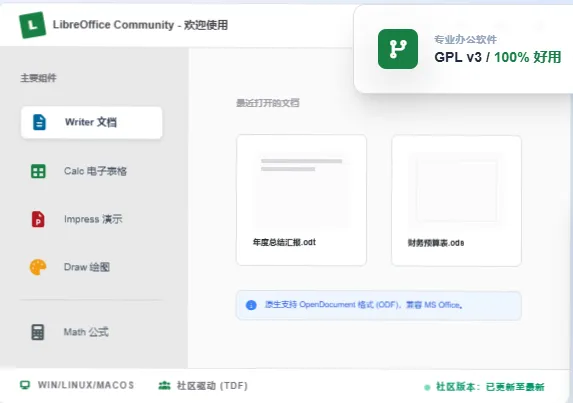
Task: Click the green branch icon in popup card
Action: click(x=398, y=49)
